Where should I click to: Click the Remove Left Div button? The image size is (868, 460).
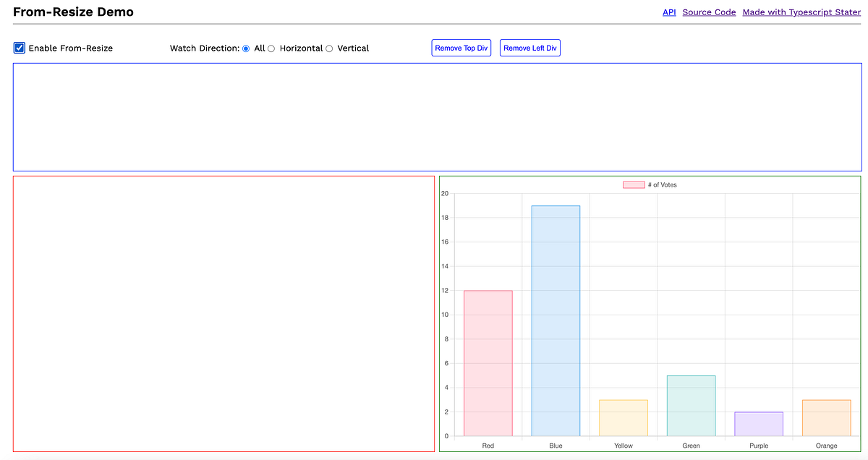point(529,48)
